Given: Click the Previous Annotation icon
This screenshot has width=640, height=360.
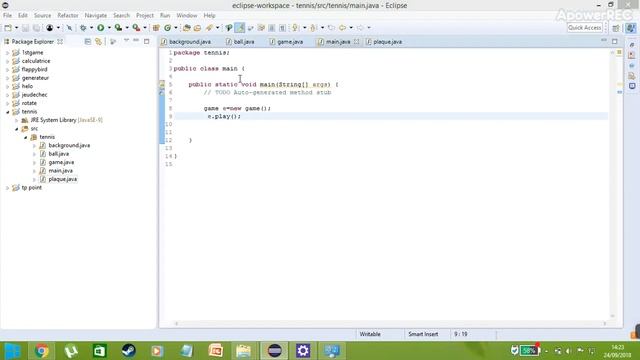Looking at the screenshot, I should click(x=313, y=28).
